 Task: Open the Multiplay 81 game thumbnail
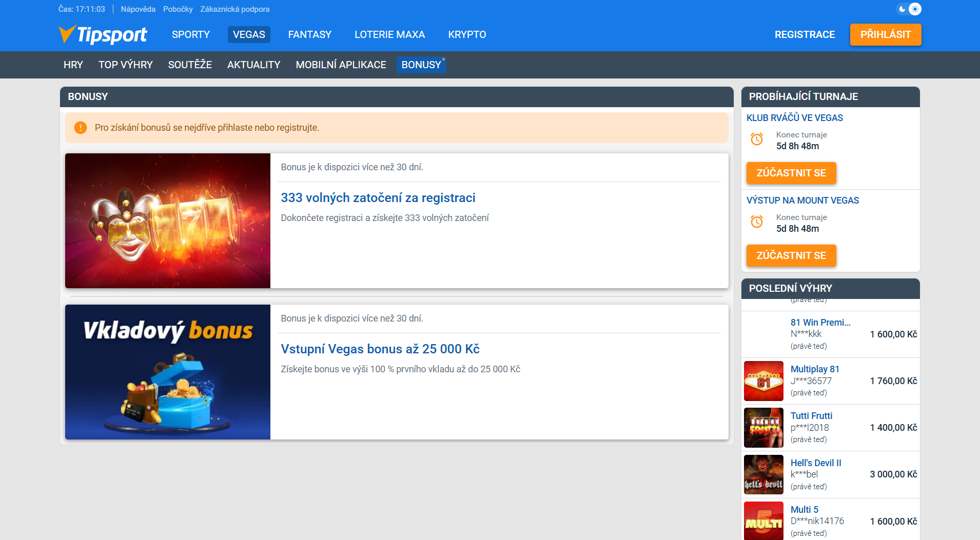point(763,381)
